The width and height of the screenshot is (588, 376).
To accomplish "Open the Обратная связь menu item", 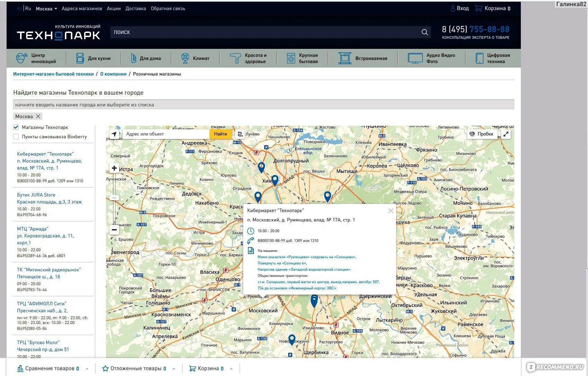I will [168, 9].
